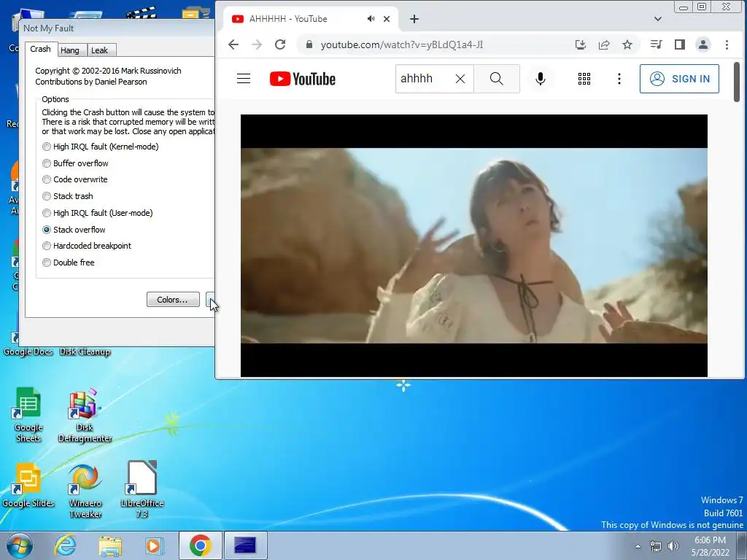Go to YouTube home via logo
747x560 pixels.
tap(303, 79)
